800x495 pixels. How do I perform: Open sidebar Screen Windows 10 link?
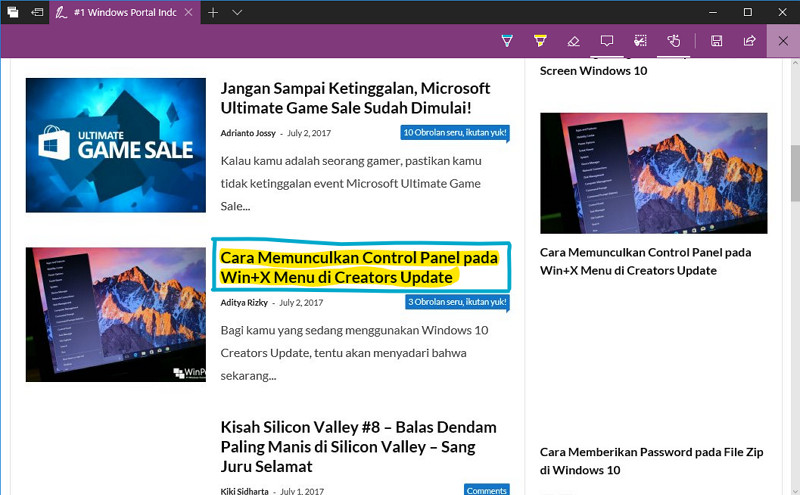click(x=593, y=71)
